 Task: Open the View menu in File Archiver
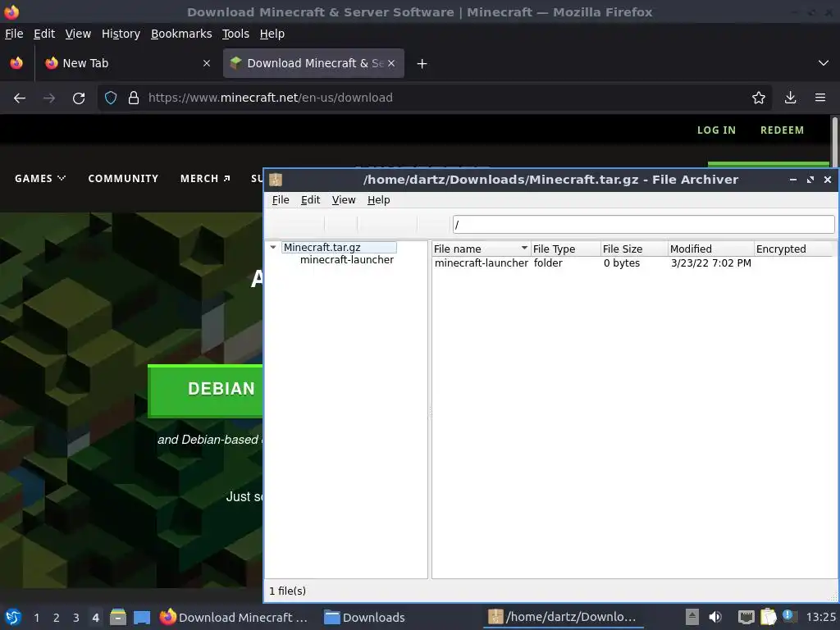344,200
